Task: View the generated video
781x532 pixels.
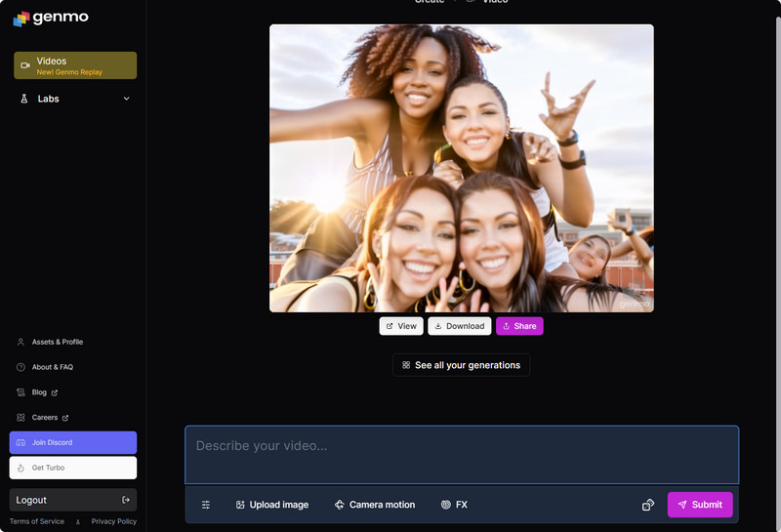Action: pos(401,326)
